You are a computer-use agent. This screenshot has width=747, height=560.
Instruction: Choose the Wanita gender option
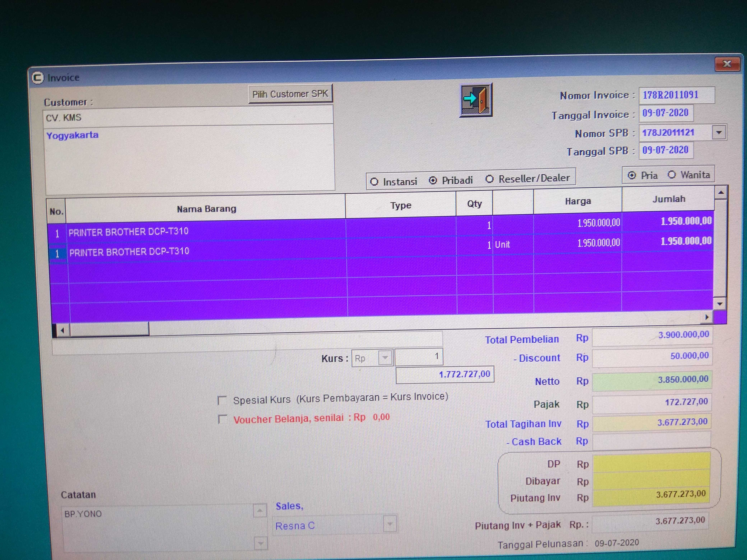click(672, 175)
